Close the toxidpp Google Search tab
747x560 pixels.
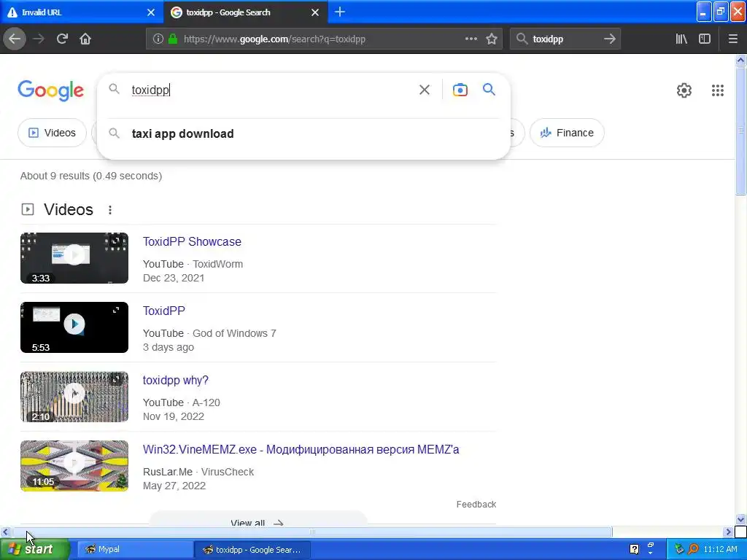click(315, 12)
